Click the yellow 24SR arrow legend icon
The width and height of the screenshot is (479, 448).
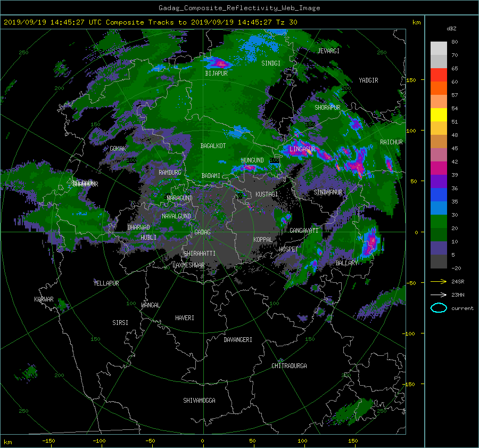(x=439, y=281)
